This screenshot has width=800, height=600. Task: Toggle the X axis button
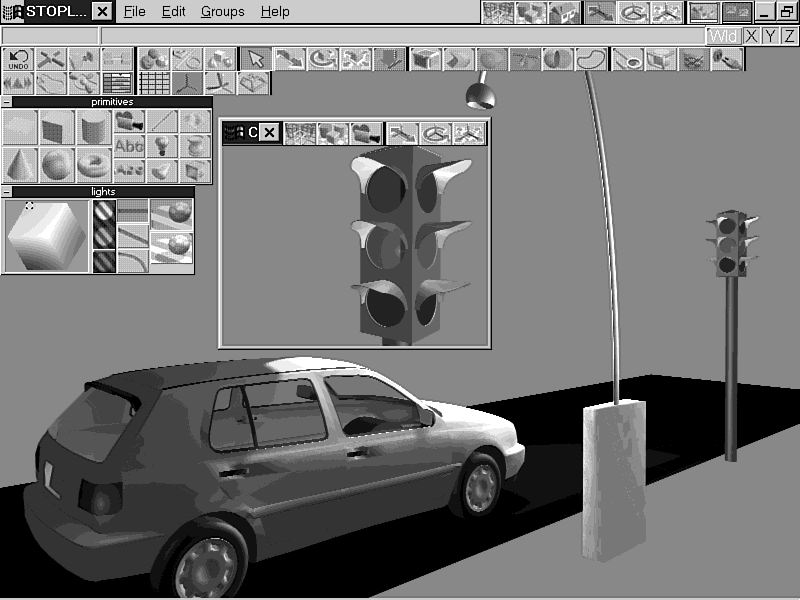(x=751, y=36)
